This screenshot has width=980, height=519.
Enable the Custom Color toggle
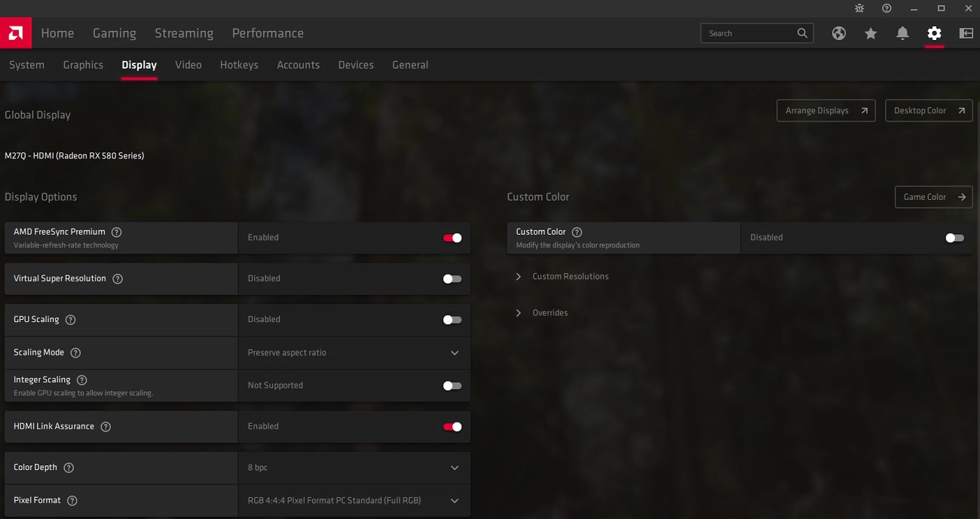click(x=954, y=238)
